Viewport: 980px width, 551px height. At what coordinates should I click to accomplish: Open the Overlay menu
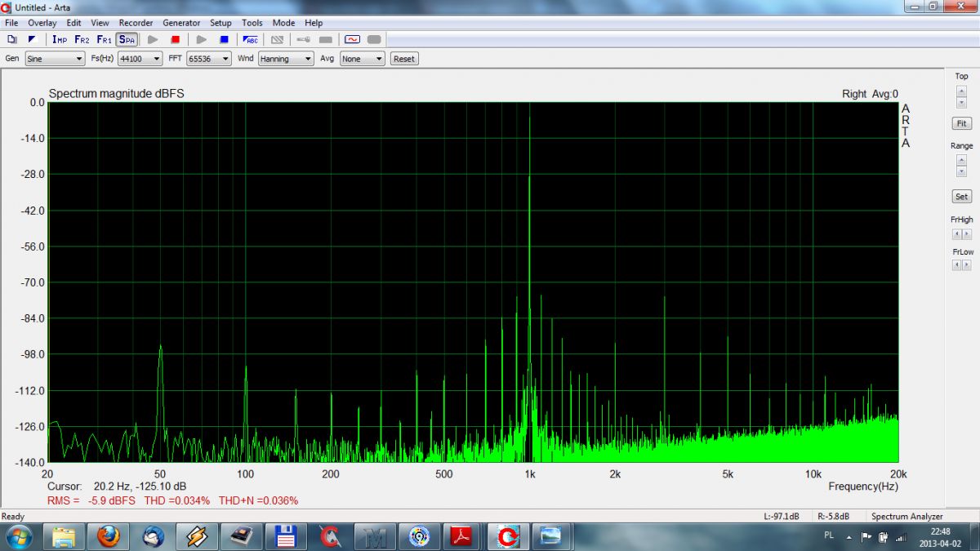[42, 23]
